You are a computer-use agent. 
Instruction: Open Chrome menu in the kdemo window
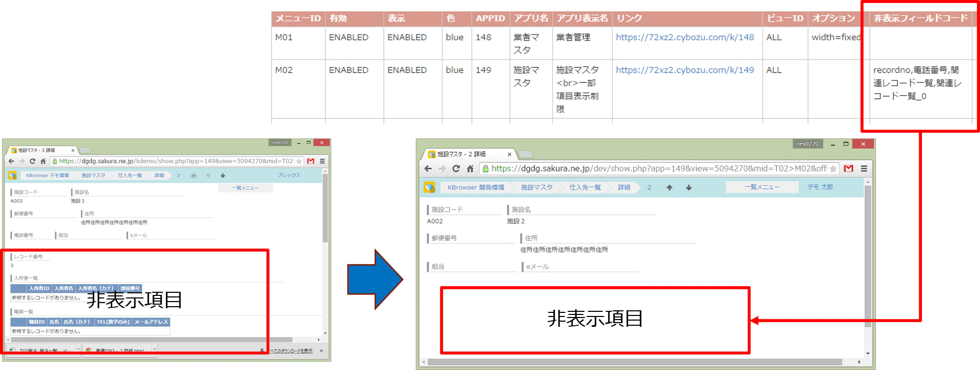click(x=323, y=161)
